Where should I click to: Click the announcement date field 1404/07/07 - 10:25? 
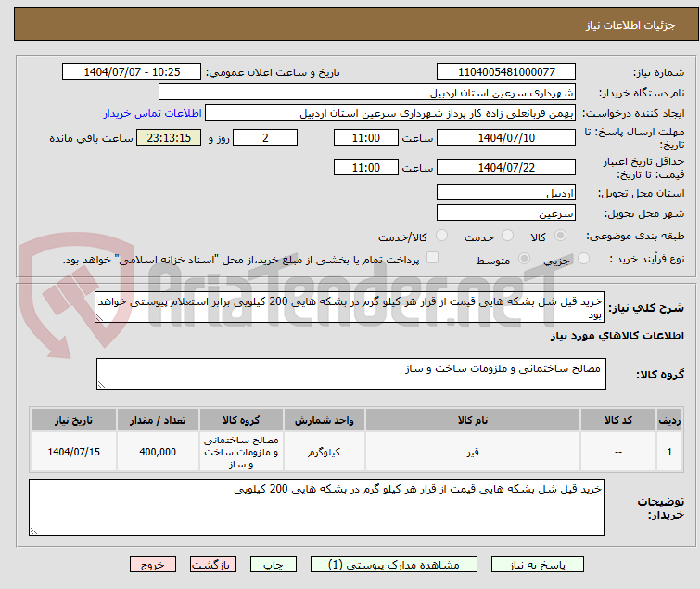point(132,72)
